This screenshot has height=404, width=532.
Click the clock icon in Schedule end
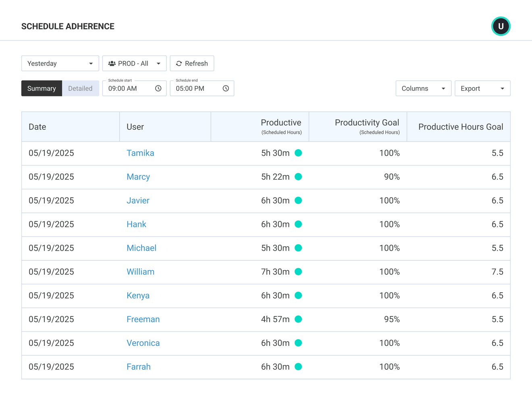(x=226, y=88)
